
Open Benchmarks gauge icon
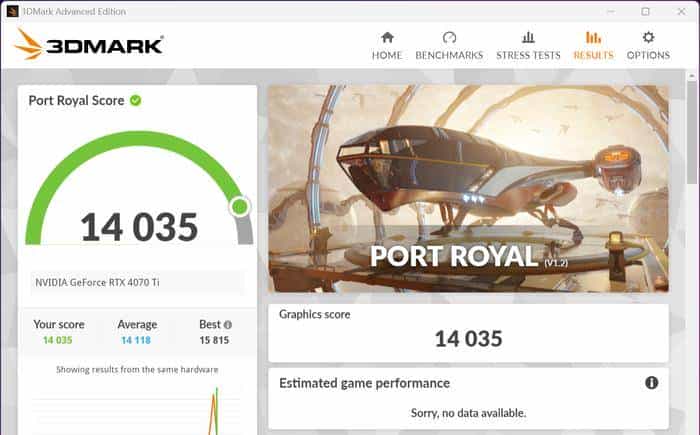pyautogui.click(x=449, y=37)
